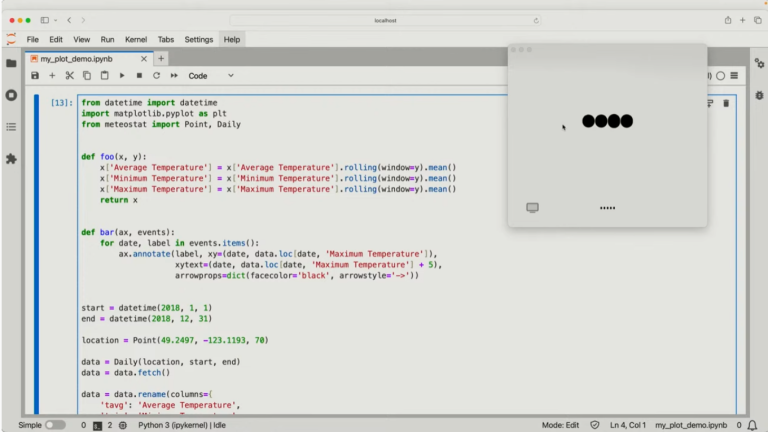Viewport: 768px width, 432px height.
Task: Interrupt the kernel with the stop icon
Action: [x=139, y=75]
